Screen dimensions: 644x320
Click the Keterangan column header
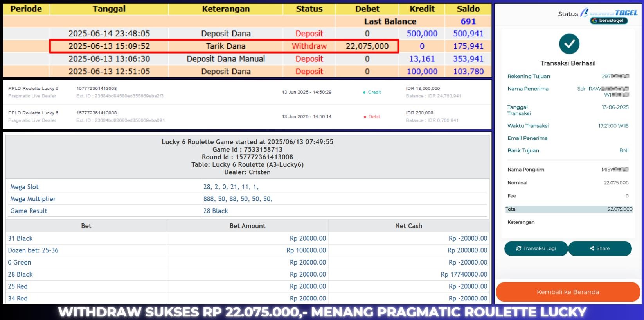(x=226, y=9)
